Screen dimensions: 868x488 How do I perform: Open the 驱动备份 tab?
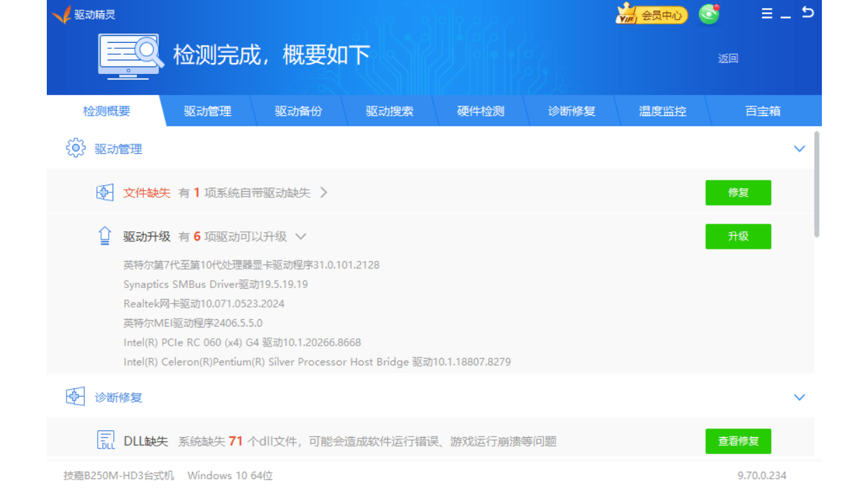[x=298, y=111]
